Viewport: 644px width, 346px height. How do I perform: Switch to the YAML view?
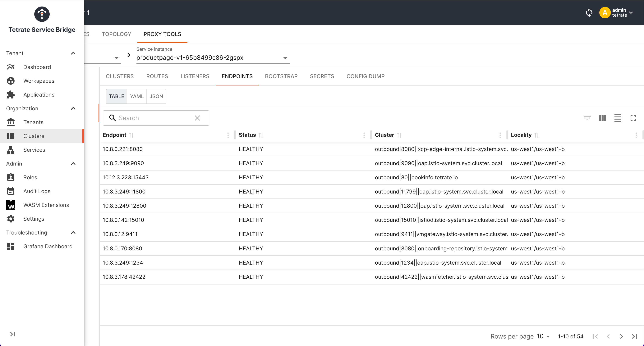tap(137, 96)
